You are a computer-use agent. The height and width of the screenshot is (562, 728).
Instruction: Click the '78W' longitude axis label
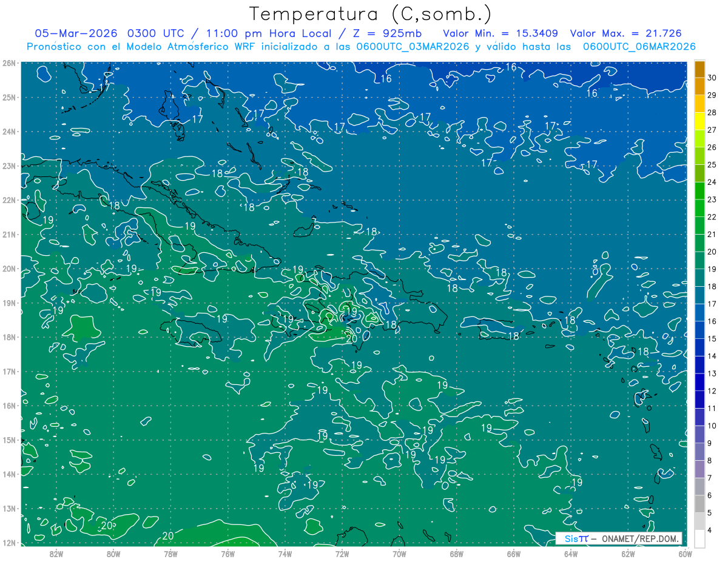(170, 554)
